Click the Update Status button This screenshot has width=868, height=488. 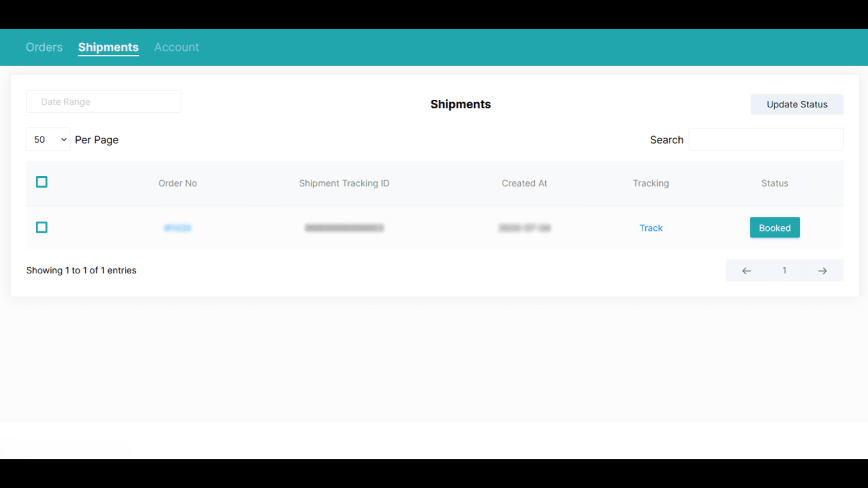tap(796, 104)
